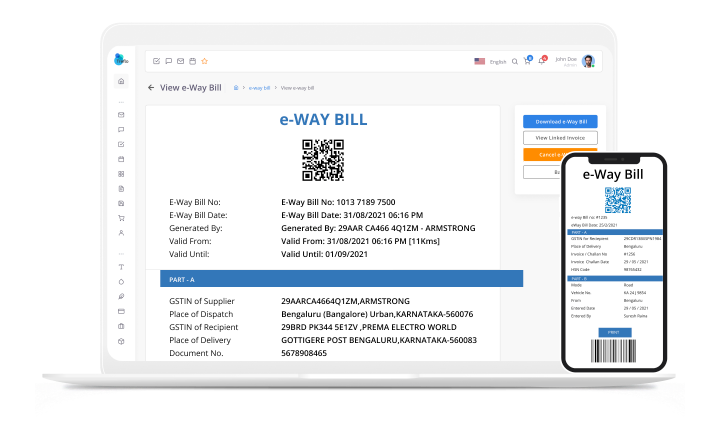Go back using arrow beside View e-Way Bill
The height and width of the screenshot is (444, 720).
(x=151, y=88)
